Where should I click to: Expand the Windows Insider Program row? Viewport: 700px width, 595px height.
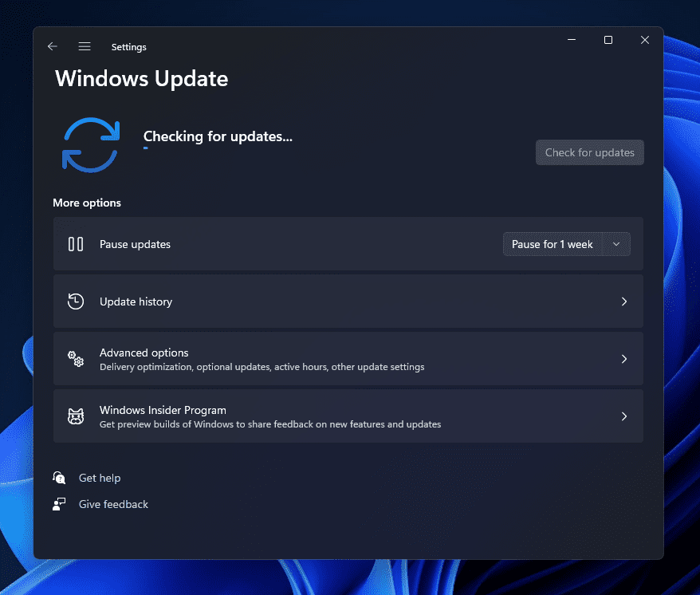[624, 416]
